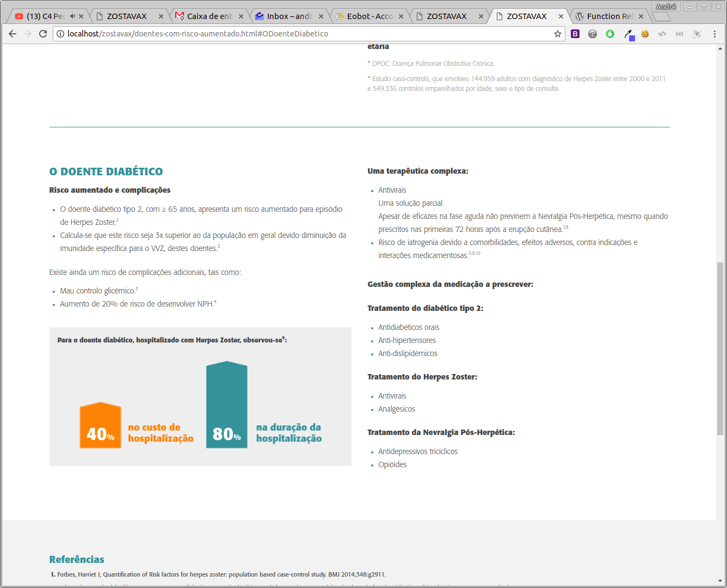727x588 pixels.
Task: Open the Bootstrap 'B' extension icon
Action: tap(575, 34)
